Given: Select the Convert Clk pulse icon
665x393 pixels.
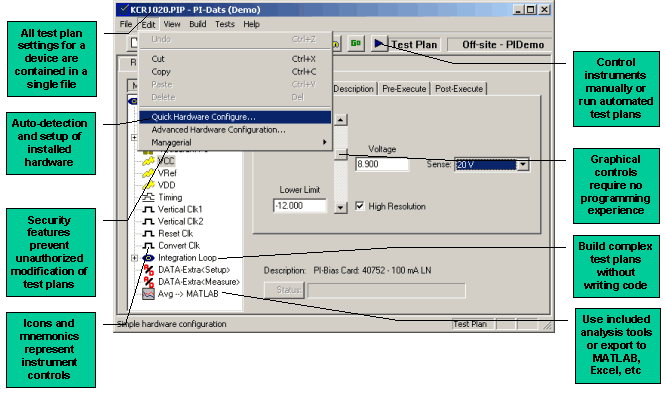Looking at the screenshot, I should tap(148, 245).
